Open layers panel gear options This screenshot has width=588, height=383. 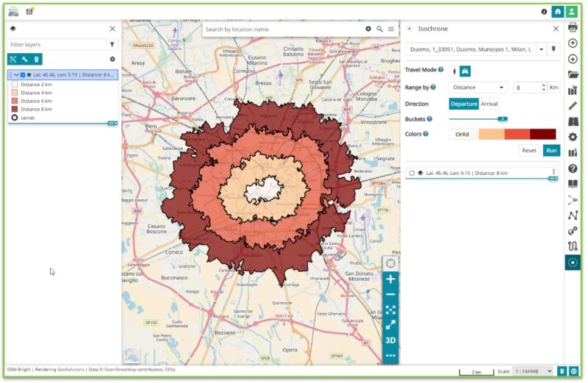coord(112,60)
